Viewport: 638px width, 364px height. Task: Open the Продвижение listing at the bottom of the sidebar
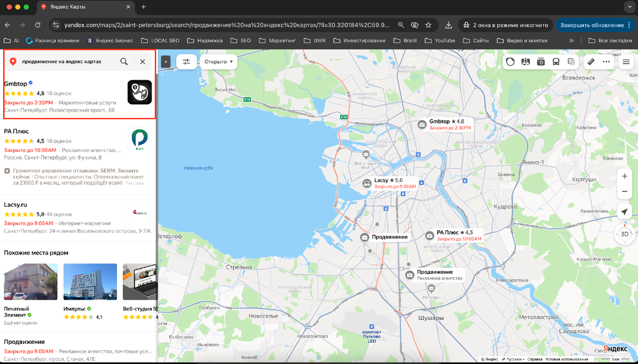pyautogui.click(x=24, y=342)
